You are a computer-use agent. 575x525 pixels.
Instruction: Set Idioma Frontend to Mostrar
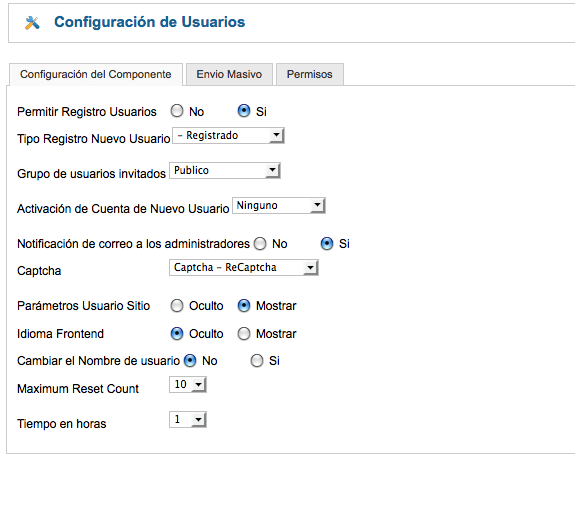(244, 334)
